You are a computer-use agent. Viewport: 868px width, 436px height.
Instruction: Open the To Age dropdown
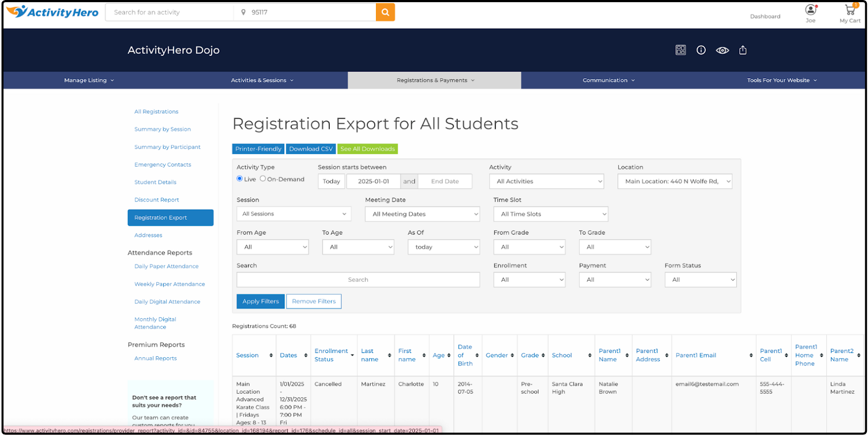(x=358, y=247)
